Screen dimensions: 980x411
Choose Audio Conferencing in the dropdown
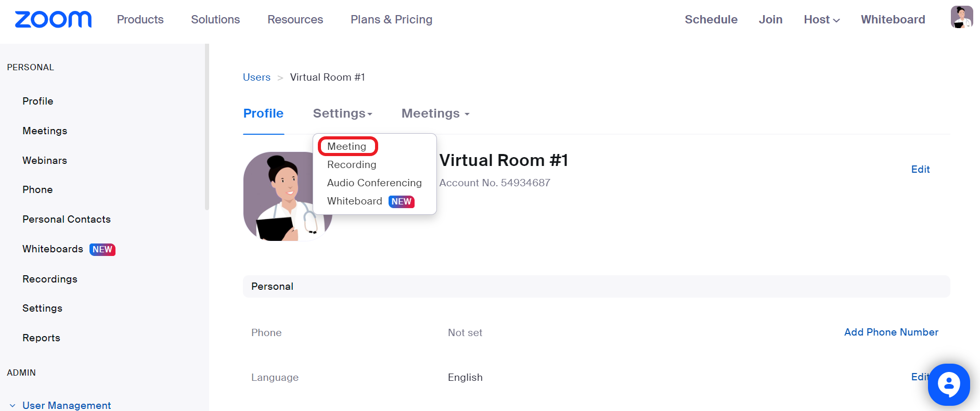coord(375,183)
